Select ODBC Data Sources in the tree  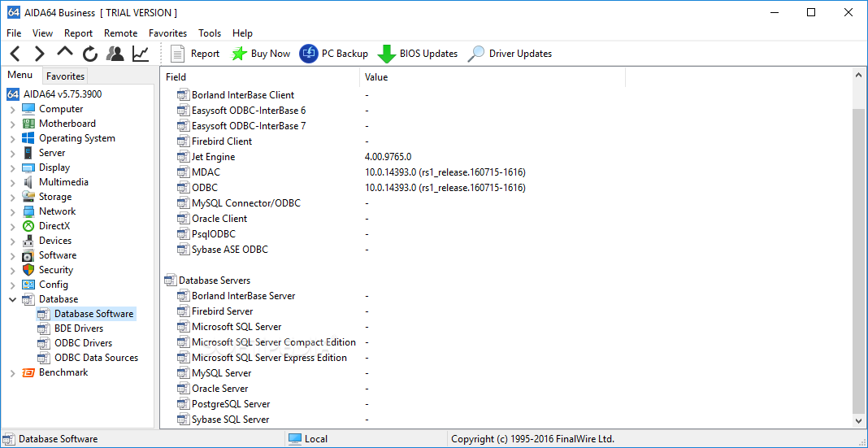[97, 358]
